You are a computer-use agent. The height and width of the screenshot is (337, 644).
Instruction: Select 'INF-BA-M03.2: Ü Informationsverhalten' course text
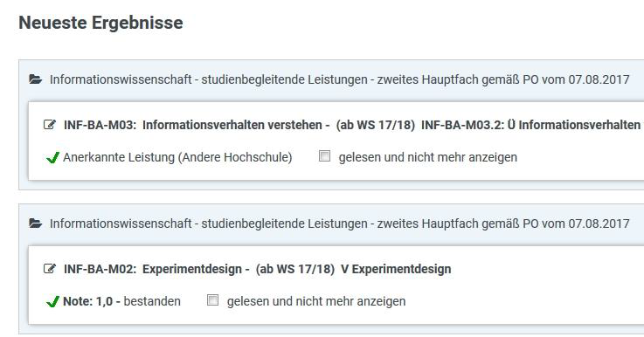tap(531, 125)
